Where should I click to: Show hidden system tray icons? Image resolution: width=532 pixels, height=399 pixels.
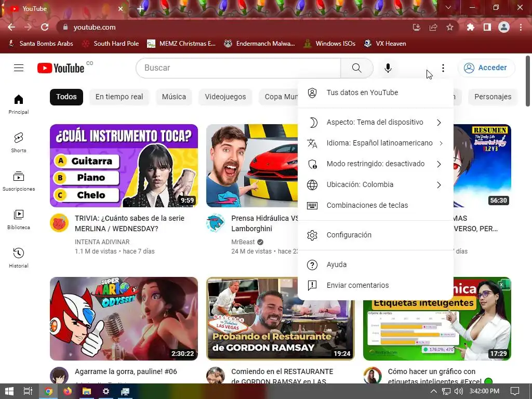tap(434, 391)
